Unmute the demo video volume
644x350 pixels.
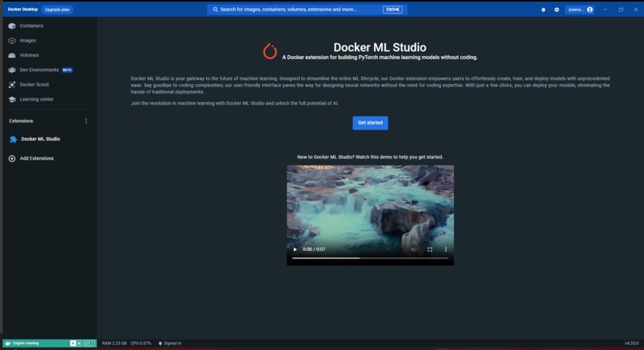tap(414, 249)
